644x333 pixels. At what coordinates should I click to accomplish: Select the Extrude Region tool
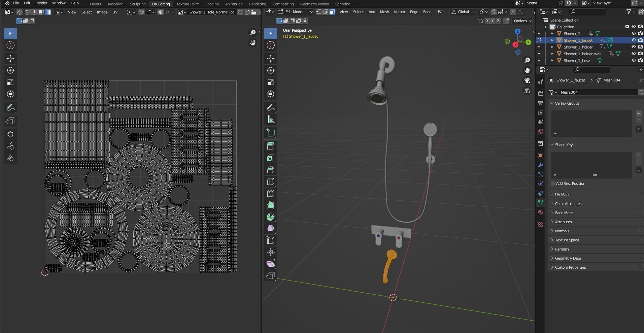pyautogui.click(x=271, y=146)
